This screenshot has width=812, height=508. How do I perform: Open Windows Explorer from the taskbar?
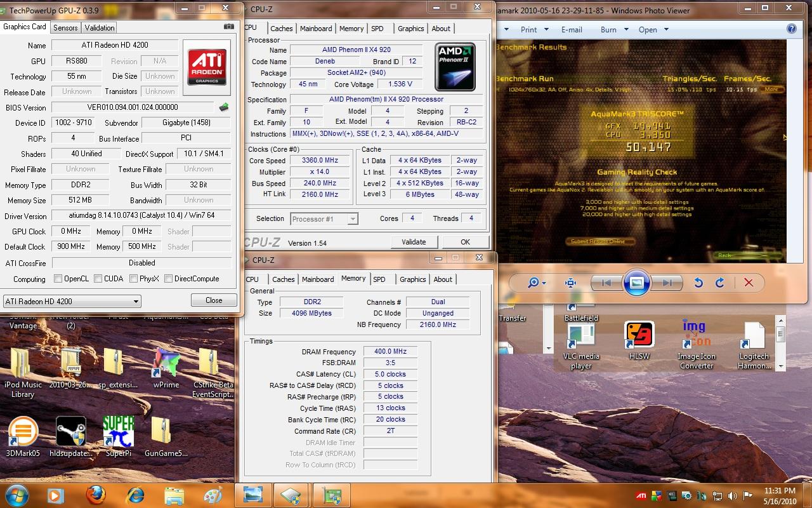pos(174,495)
